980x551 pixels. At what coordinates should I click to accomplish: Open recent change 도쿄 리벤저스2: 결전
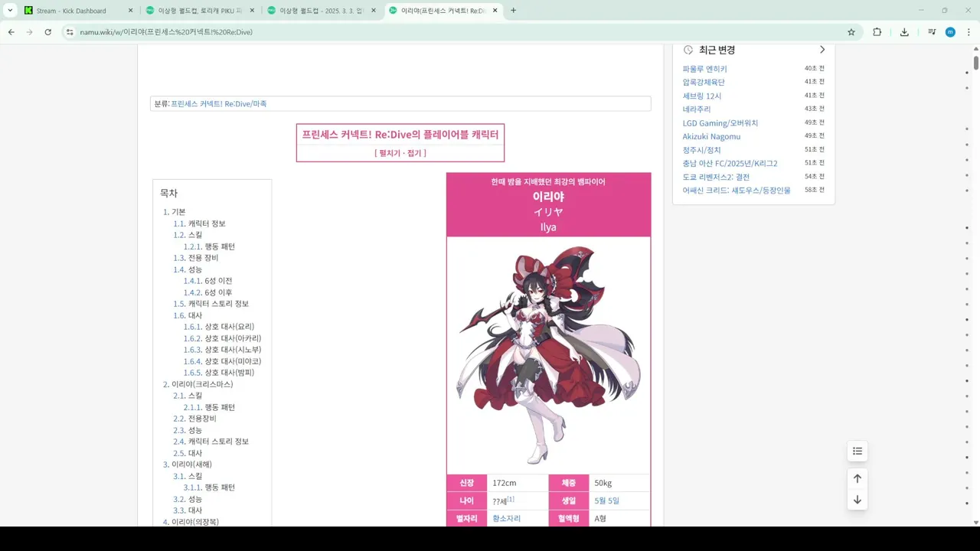point(716,177)
